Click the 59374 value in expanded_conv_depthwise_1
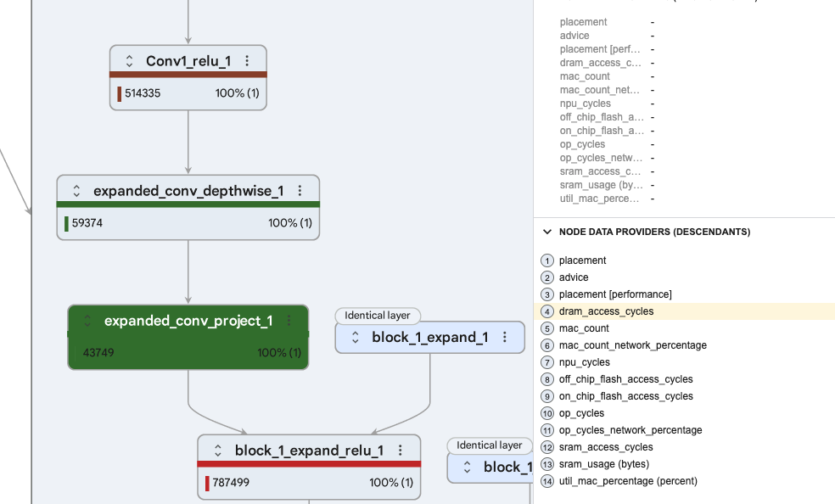This screenshot has width=835, height=504. tap(87, 223)
